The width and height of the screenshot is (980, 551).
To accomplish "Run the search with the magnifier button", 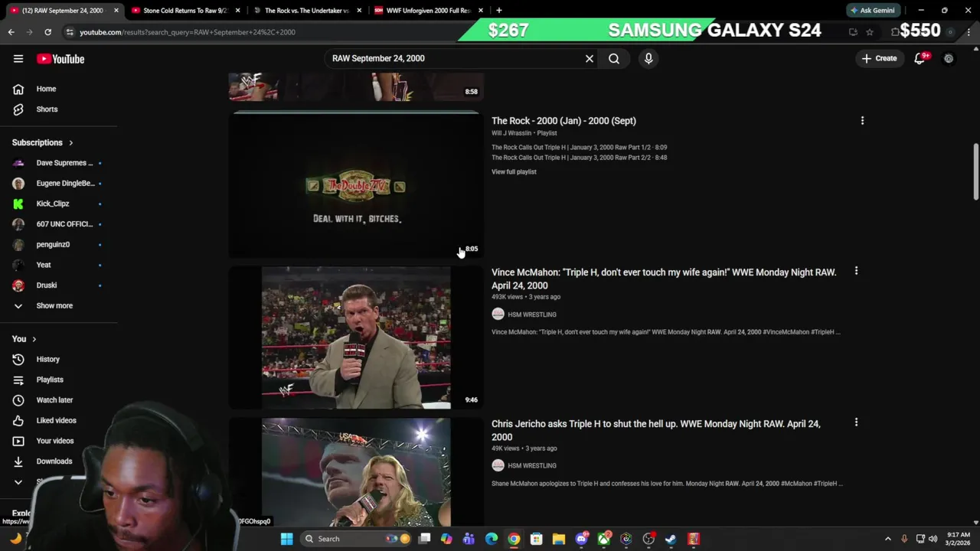I will (614, 58).
